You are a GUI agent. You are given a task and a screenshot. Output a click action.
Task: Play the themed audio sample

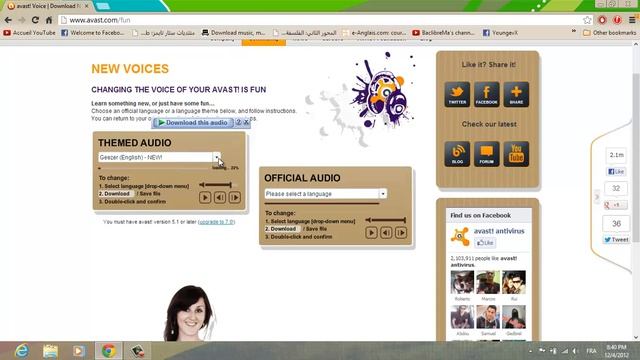click(x=205, y=198)
